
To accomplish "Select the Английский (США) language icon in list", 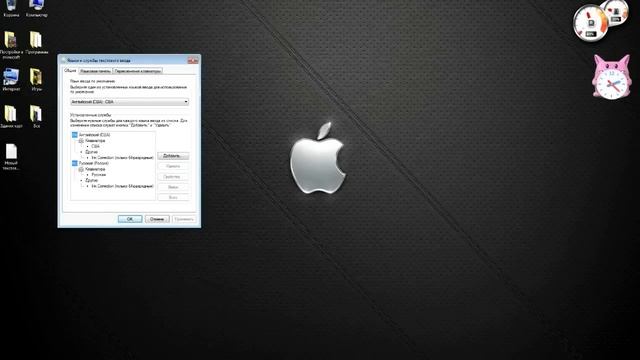I will tap(74, 135).
